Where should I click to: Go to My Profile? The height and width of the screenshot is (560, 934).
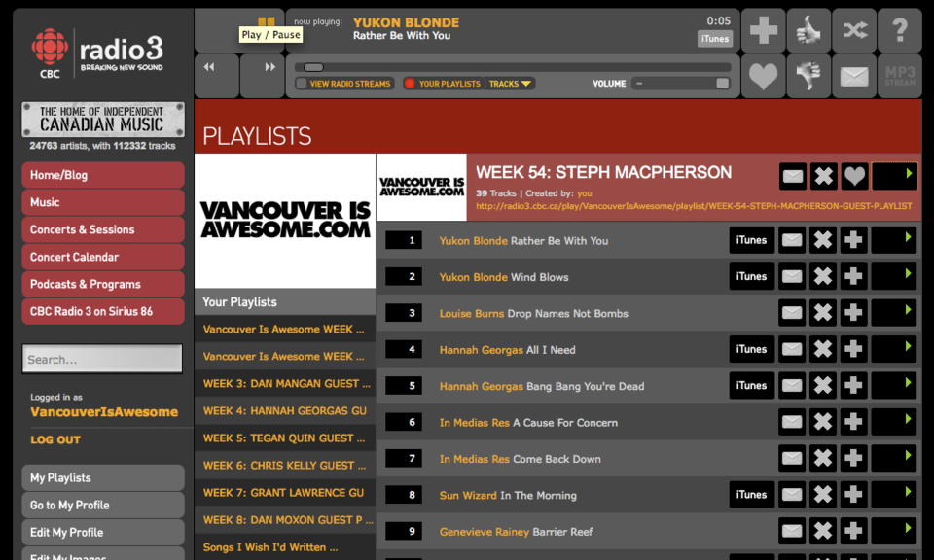click(103, 506)
